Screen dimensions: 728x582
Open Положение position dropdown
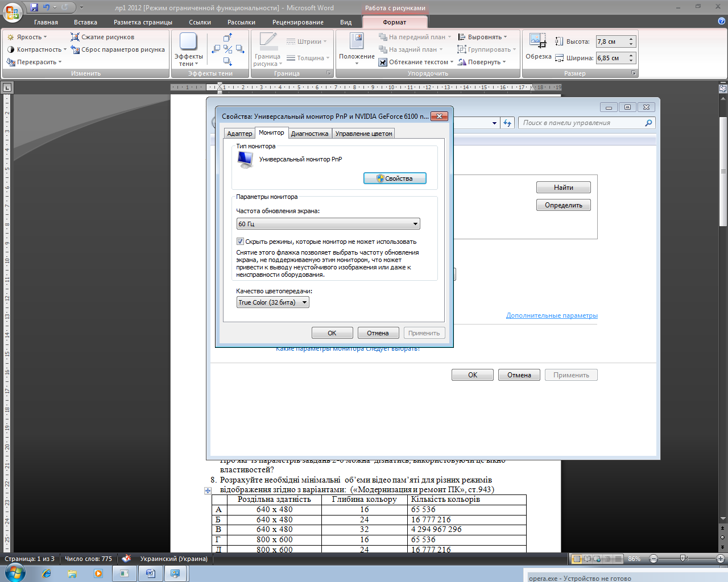(x=357, y=49)
